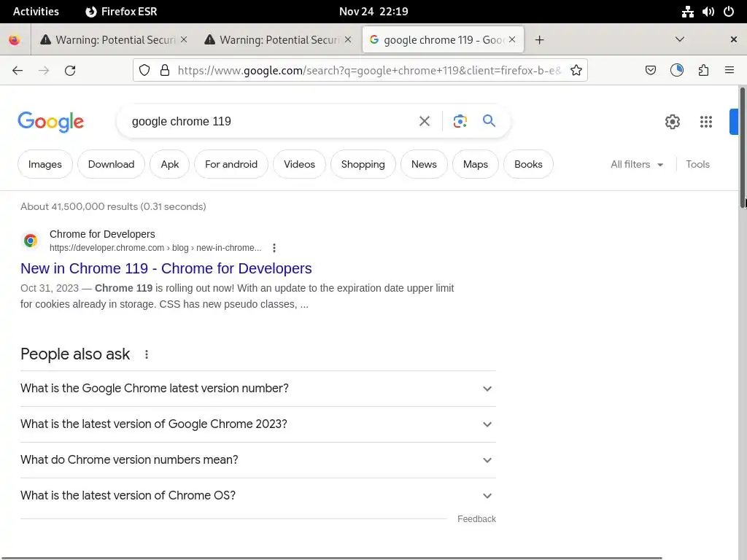
Task: Reload the current page
Action: tap(70, 71)
